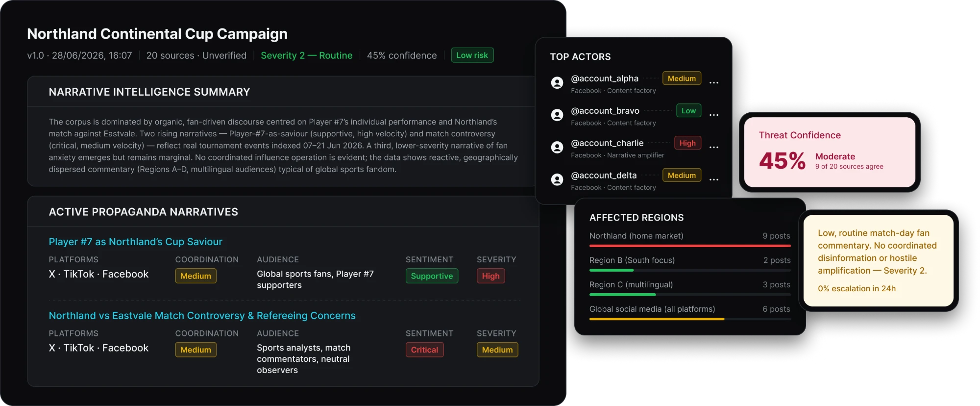Screen dimensions: 980x406
Task: Click the High badge beside @account_charlie
Action: (687, 143)
